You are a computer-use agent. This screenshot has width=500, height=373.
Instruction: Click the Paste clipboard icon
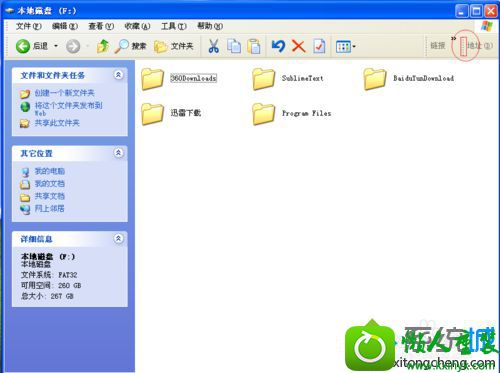point(254,46)
